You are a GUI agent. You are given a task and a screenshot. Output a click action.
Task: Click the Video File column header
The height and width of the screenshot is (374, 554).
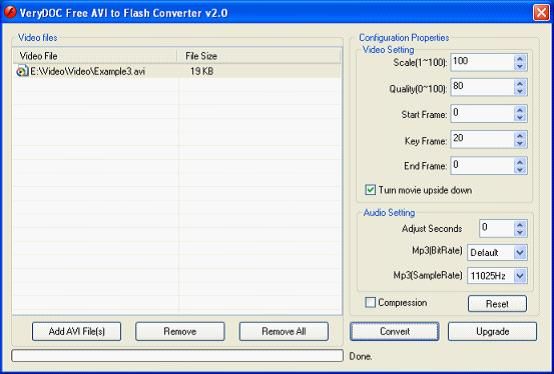coord(95,56)
